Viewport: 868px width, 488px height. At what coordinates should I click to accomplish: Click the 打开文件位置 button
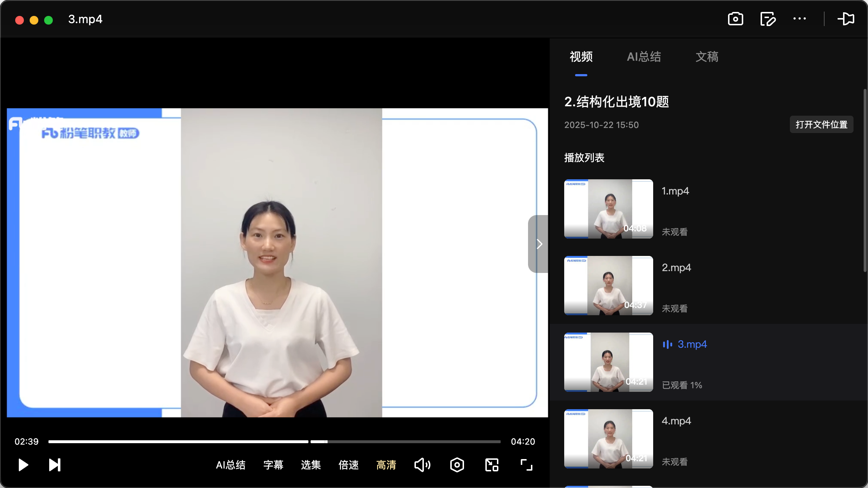821,124
